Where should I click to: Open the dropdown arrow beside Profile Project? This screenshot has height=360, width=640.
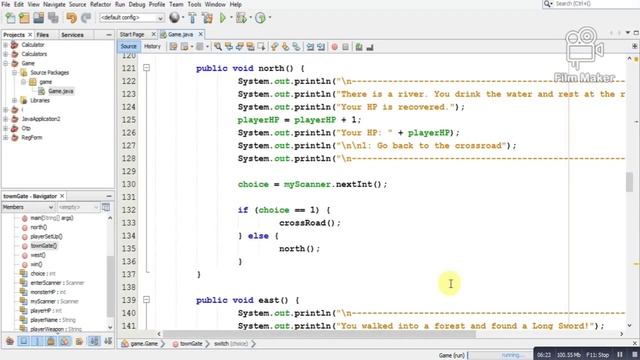tap(270, 18)
